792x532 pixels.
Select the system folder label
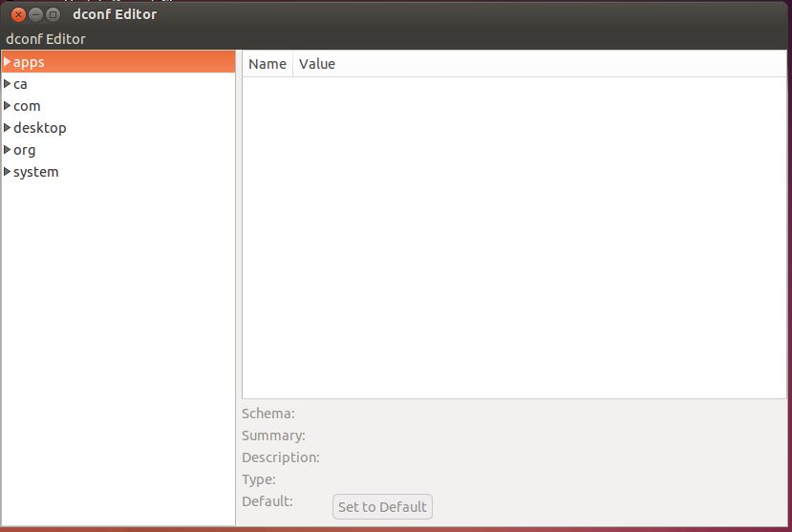pyautogui.click(x=36, y=172)
